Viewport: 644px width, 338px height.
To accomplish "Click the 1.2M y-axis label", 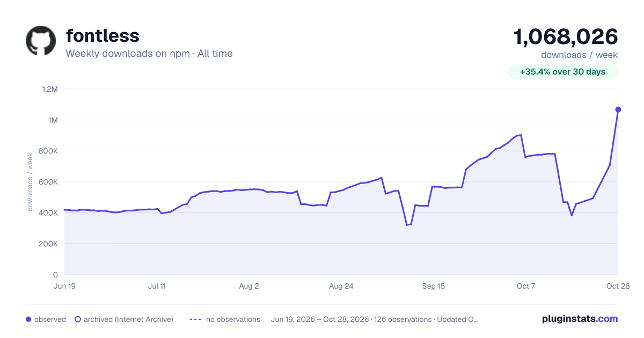I will tap(50, 89).
